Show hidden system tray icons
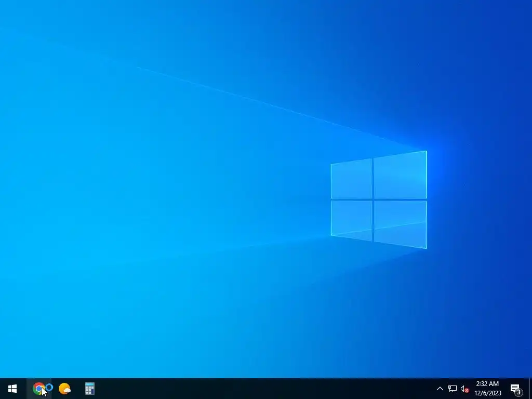The height and width of the screenshot is (399, 532). coord(440,389)
